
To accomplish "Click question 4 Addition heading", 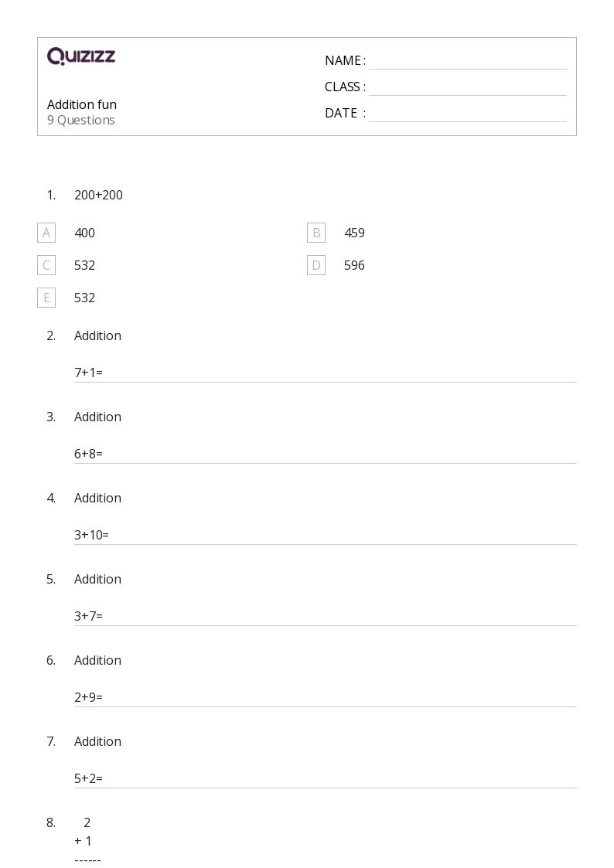I will tap(97, 499).
